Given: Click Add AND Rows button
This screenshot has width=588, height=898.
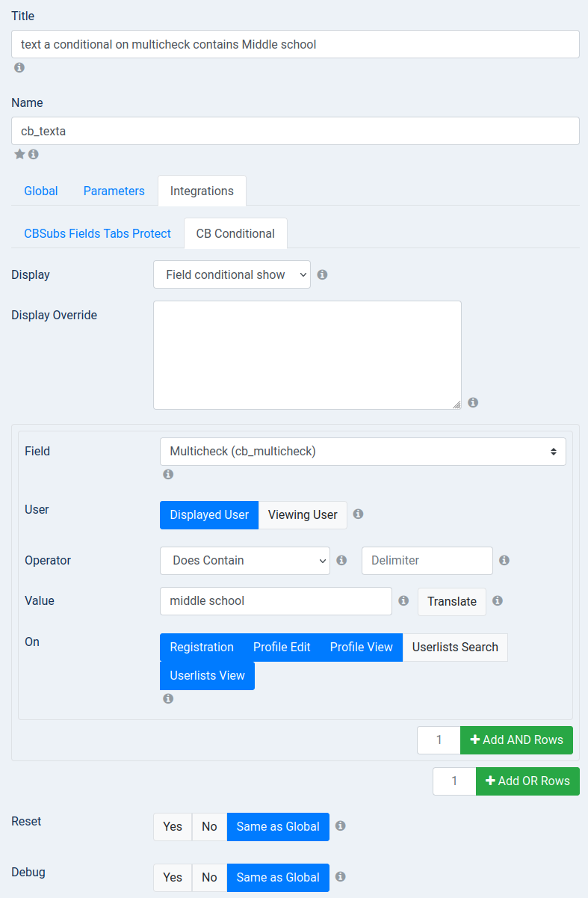Looking at the screenshot, I should 516,740.
